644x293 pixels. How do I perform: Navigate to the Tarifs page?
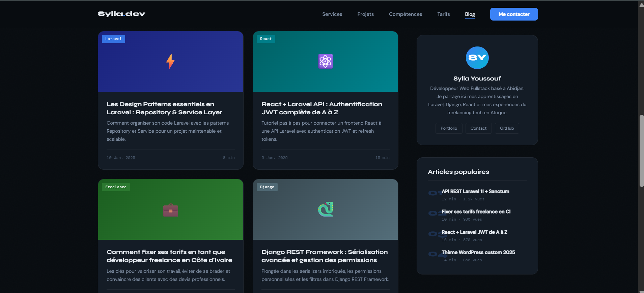[x=443, y=14]
